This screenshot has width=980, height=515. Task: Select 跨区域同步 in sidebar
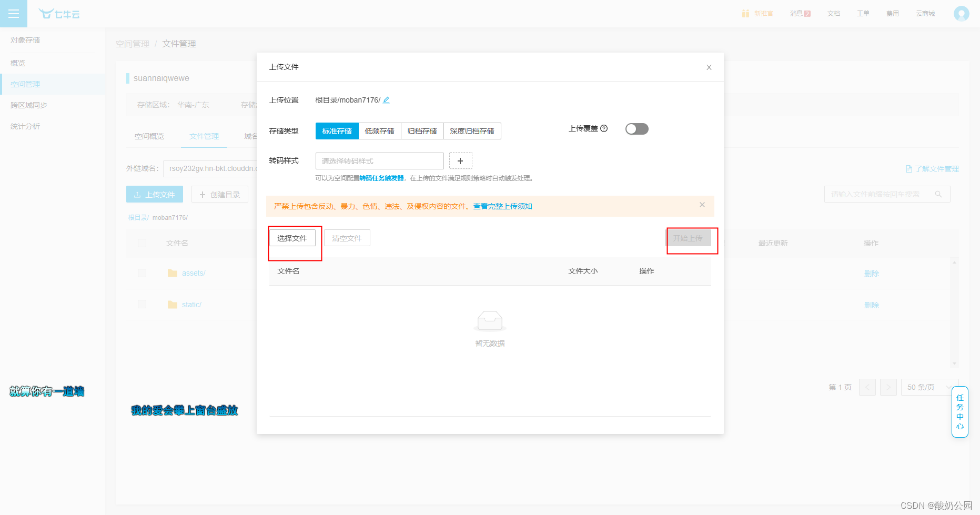53,105
